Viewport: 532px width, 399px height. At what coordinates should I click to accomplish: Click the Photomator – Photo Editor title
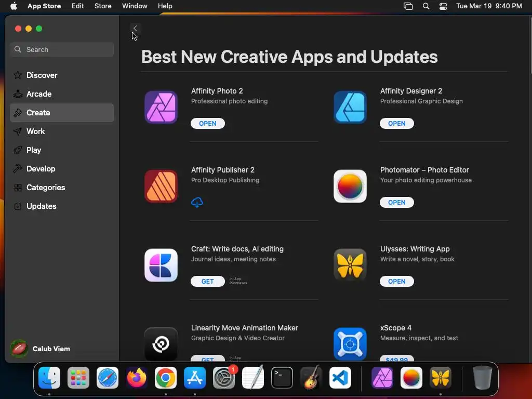[424, 170]
